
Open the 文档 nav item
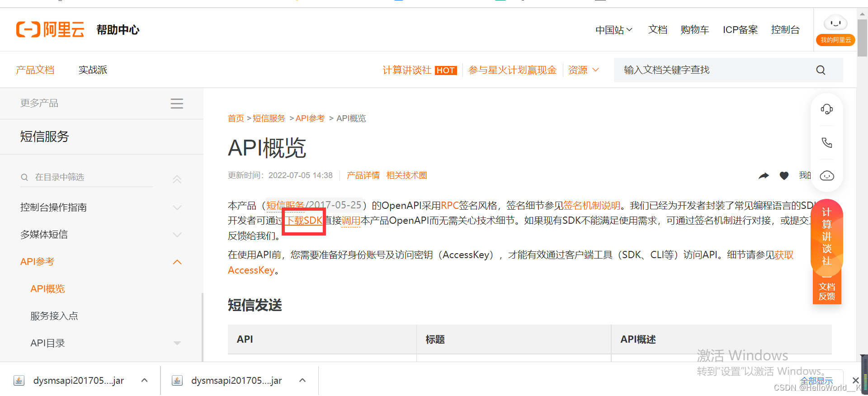pos(658,30)
